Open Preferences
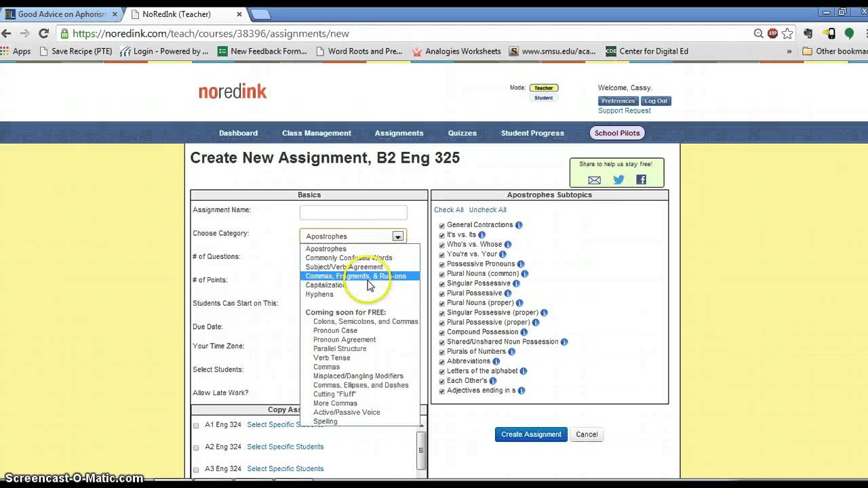Viewport: 868px width, 488px height. (618, 101)
